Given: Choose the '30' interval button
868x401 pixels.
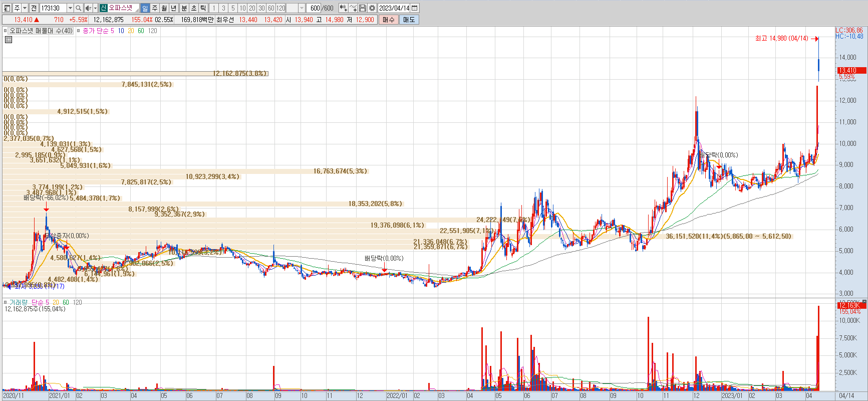Looking at the screenshot, I should click(x=261, y=8).
